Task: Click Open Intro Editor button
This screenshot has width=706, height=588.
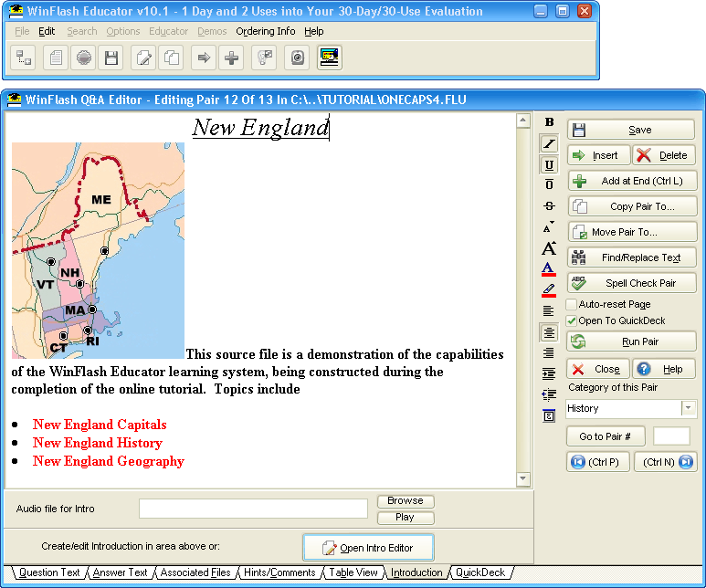Action: point(368,548)
